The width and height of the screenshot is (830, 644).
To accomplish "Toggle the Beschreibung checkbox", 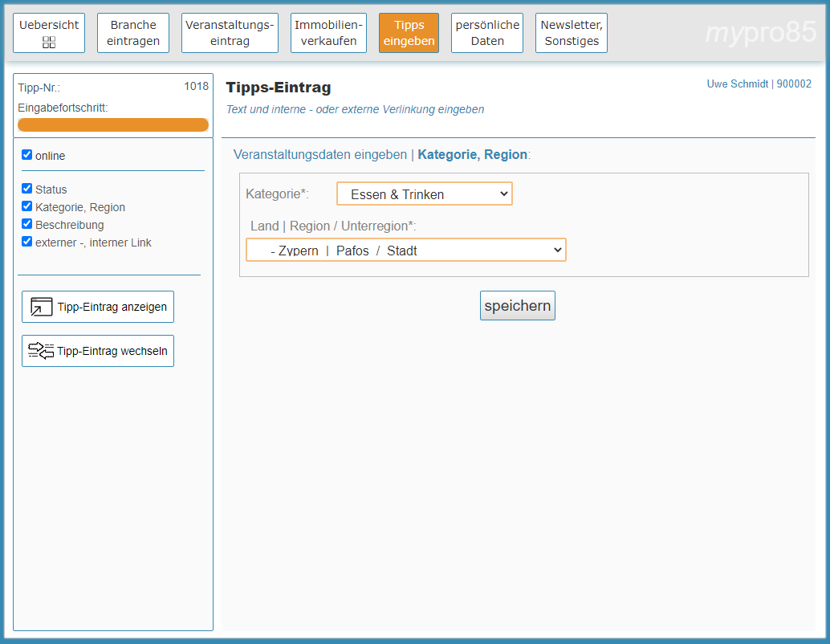I will pyautogui.click(x=27, y=225).
